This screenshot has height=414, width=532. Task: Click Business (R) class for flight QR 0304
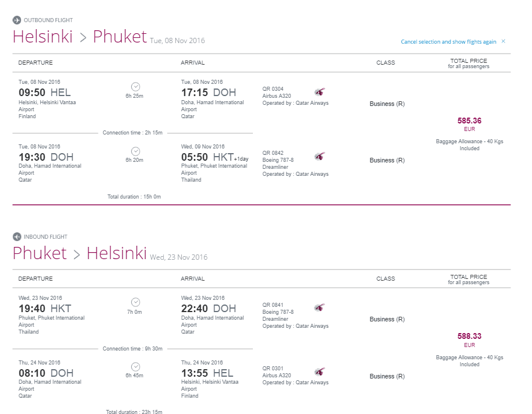coord(387,104)
